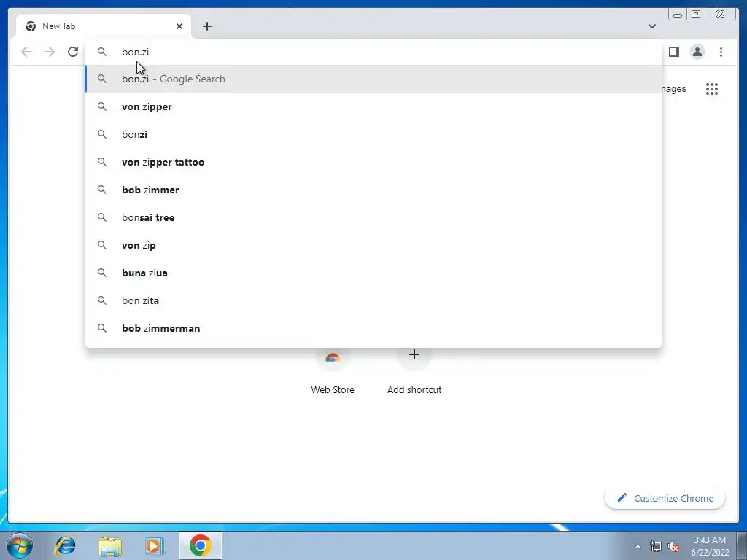Click the browser Back arrow
Image resolution: width=747 pixels, height=560 pixels.
tap(26, 52)
